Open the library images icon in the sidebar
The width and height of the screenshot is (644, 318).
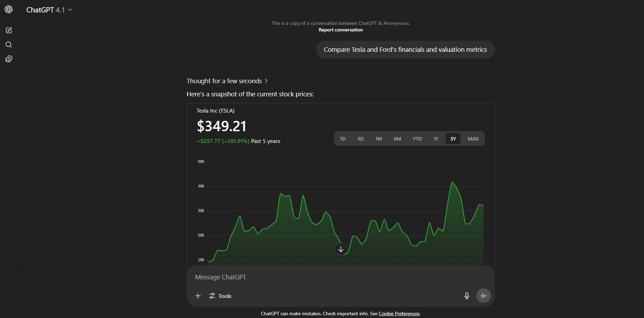[x=9, y=59]
